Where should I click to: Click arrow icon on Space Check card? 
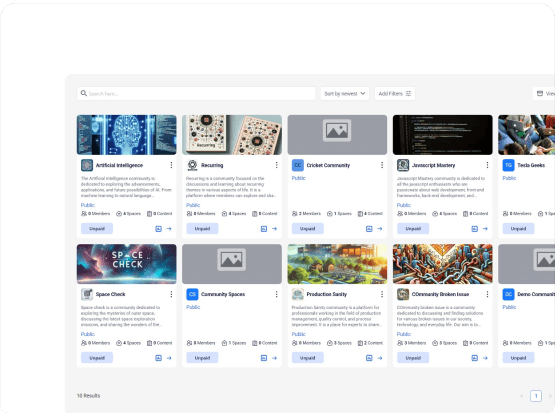click(x=169, y=358)
